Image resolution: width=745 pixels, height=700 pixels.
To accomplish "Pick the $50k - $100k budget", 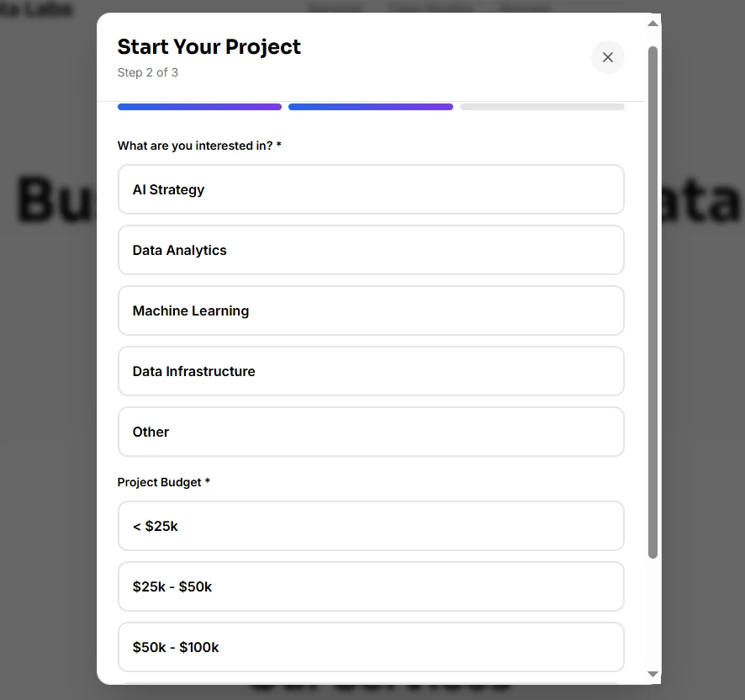I will [x=371, y=647].
